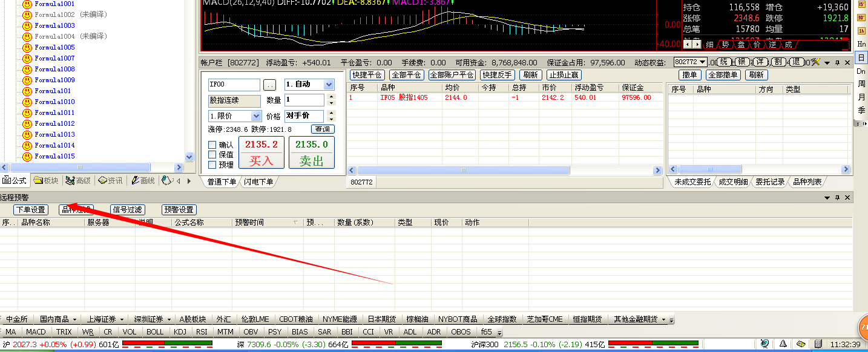
Task: Click the 价格 input field showing 对手价
Action: [304, 116]
